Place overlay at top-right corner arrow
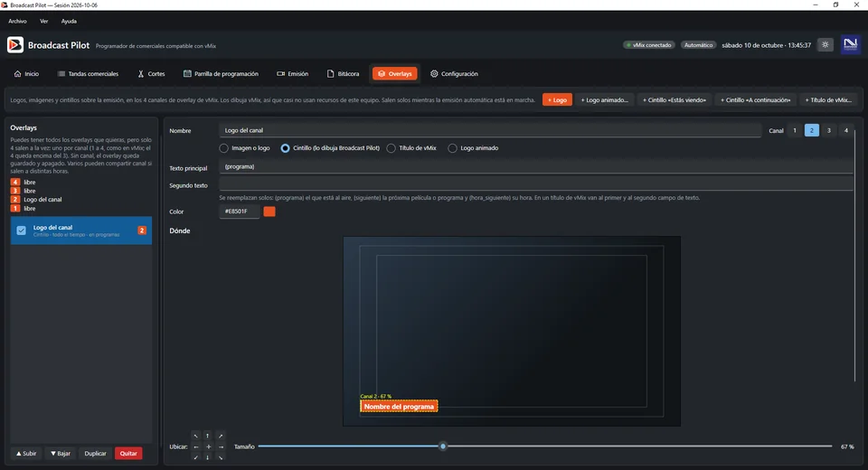 click(221, 436)
